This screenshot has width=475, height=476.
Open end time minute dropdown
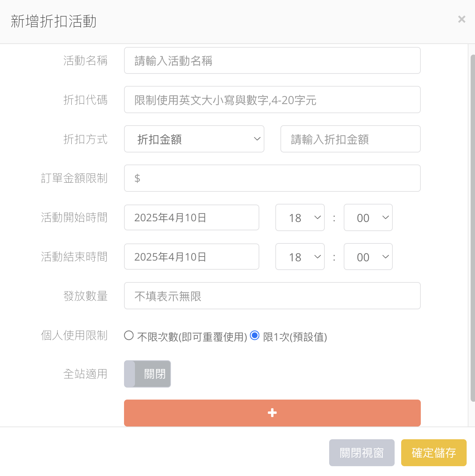pos(368,257)
